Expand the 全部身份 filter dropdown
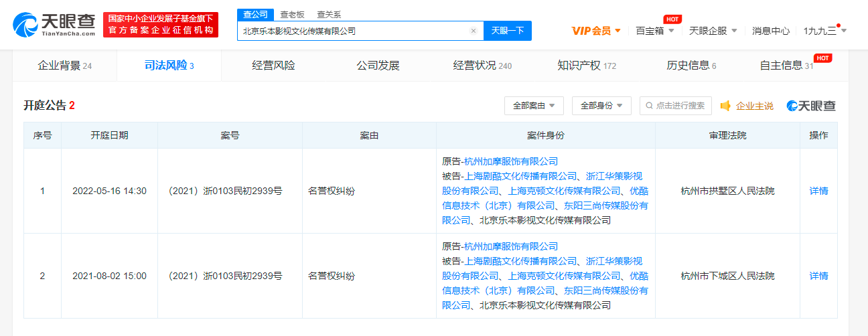Image resolution: width=868 pixels, height=336 pixels. click(601, 106)
